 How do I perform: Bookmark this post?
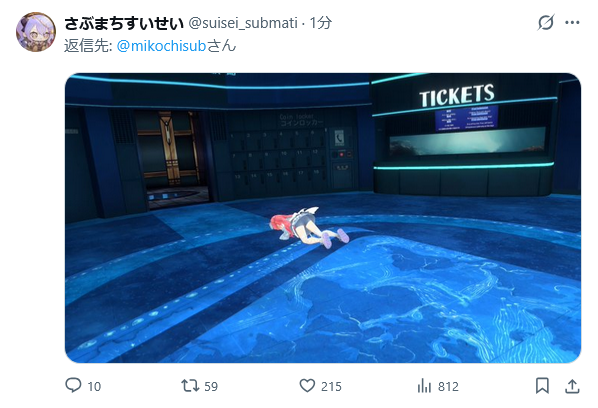pyautogui.click(x=542, y=386)
